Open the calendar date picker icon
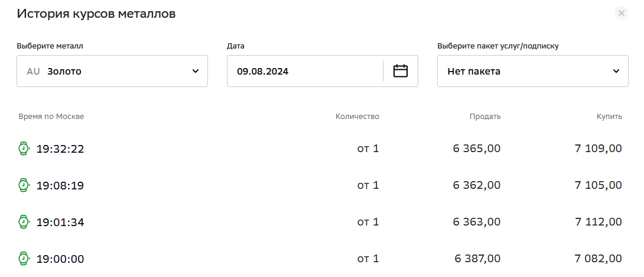Viewport: 644px width, 277px height. 401,71
